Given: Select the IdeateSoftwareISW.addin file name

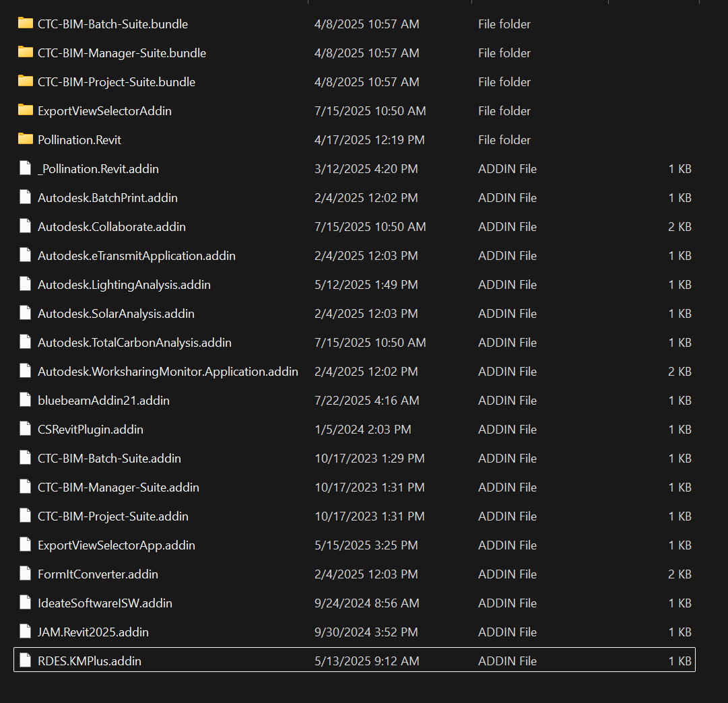Looking at the screenshot, I should tap(105, 603).
